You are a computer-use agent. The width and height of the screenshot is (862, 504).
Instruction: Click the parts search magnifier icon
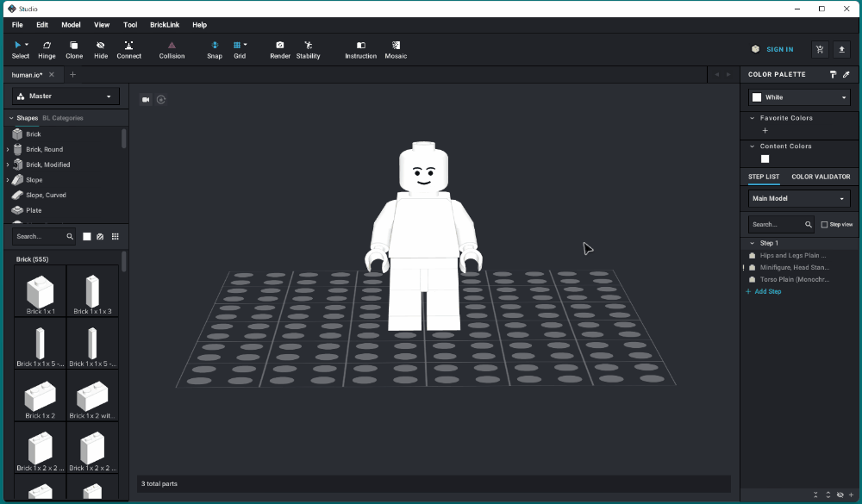coord(70,236)
